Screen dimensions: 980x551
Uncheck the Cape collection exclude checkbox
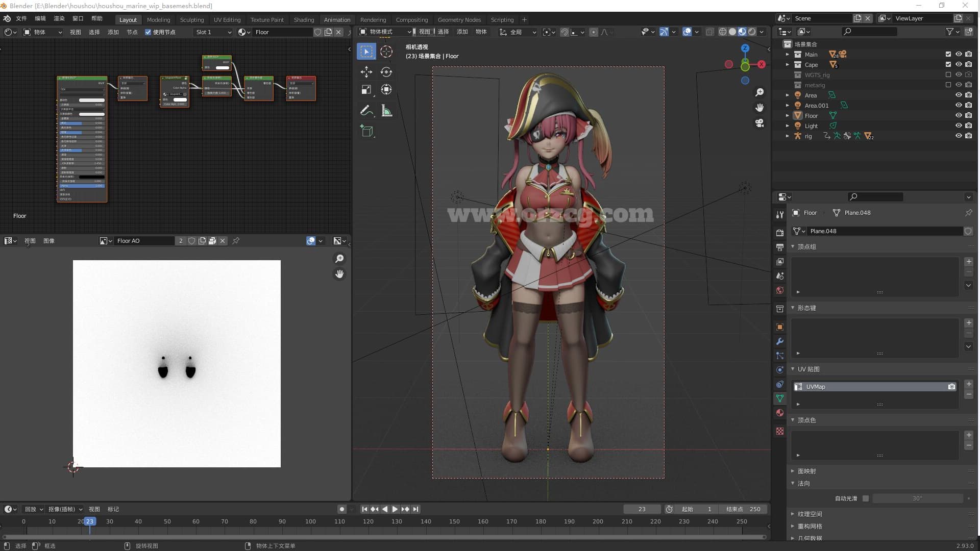(948, 64)
